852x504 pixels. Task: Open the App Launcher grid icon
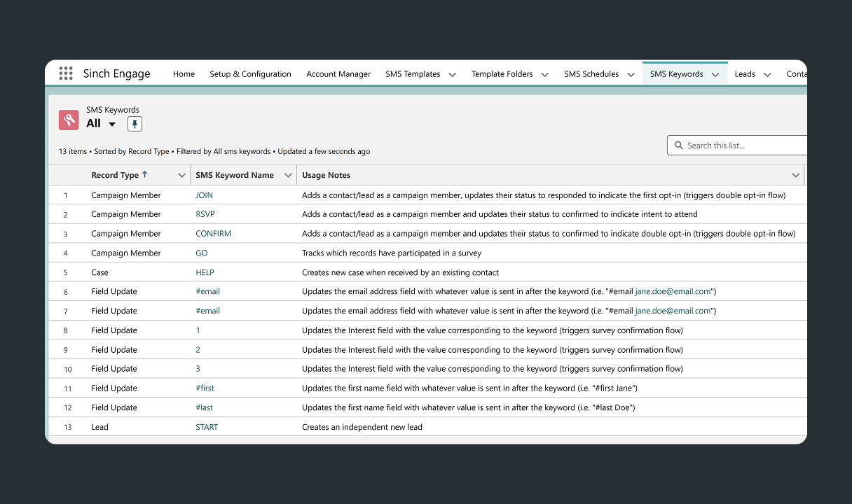66,73
